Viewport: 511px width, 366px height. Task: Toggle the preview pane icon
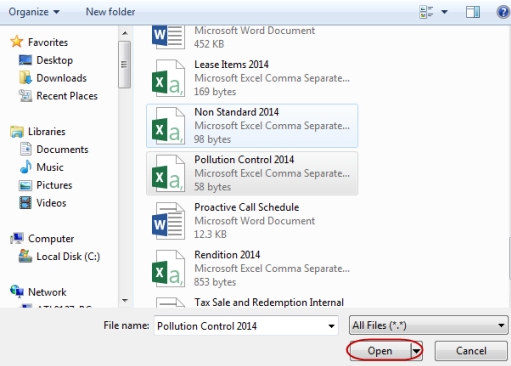pos(473,12)
